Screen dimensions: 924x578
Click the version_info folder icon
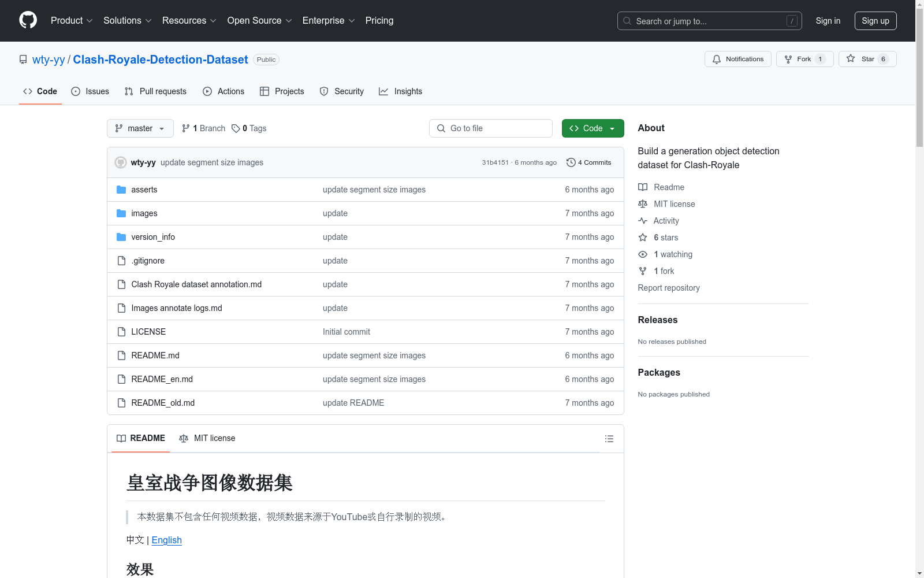(121, 237)
